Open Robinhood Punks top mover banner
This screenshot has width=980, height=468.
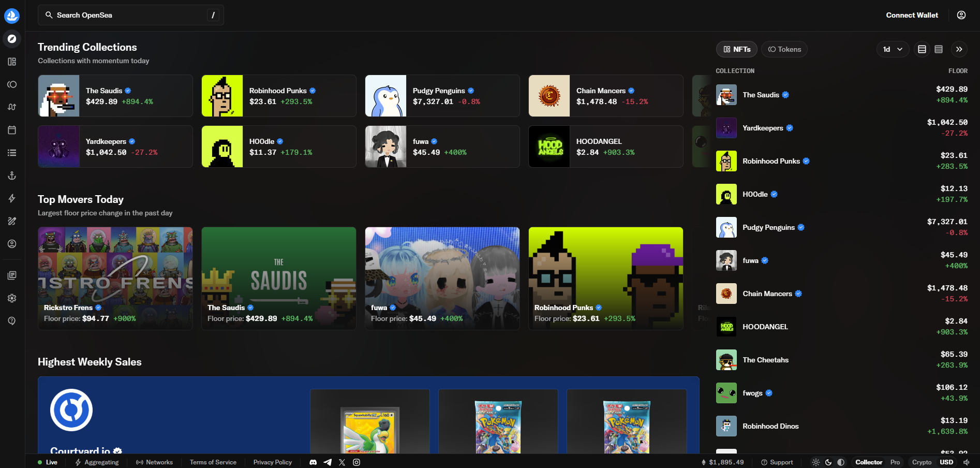click(606, 279)
